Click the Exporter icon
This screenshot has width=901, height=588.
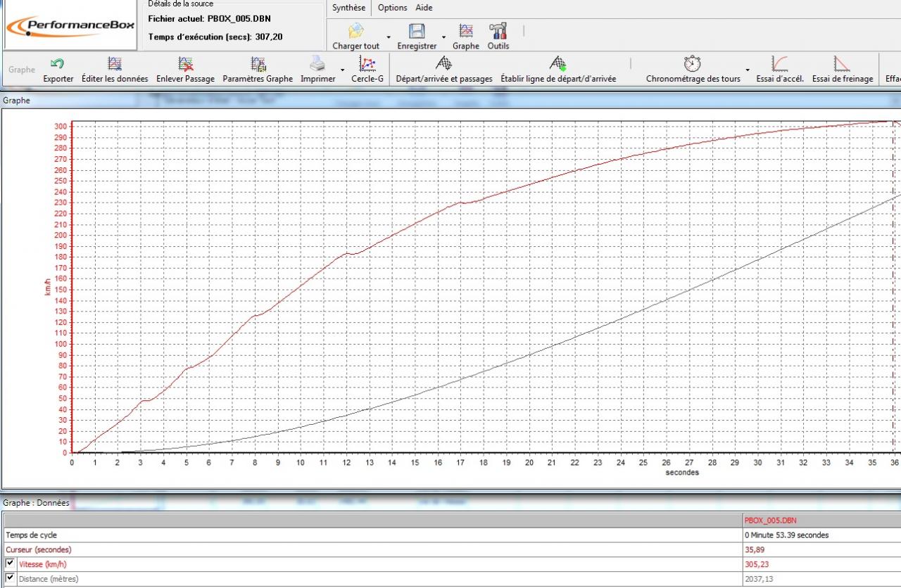tap(58, 64)
